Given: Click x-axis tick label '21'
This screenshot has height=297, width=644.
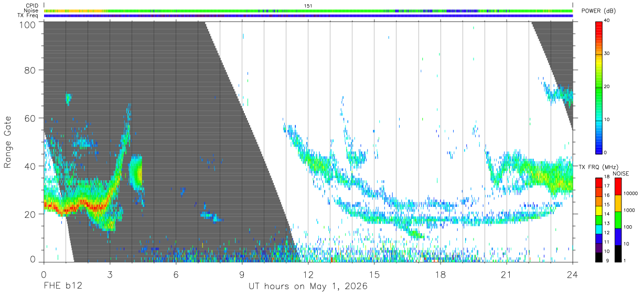Looking at the screenshot, I should pos(507,274).
